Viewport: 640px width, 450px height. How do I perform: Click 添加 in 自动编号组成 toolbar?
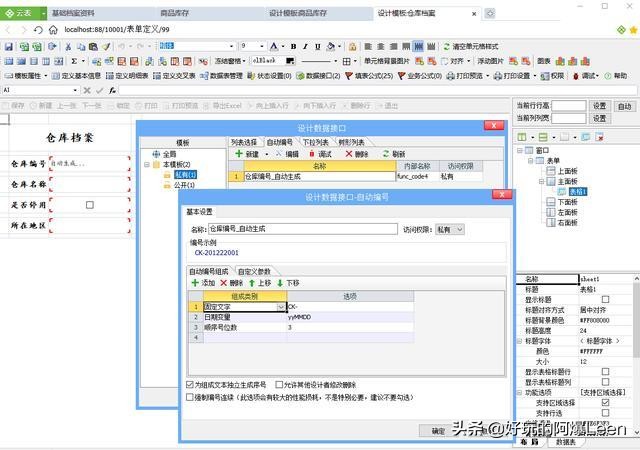click(203, 283)
